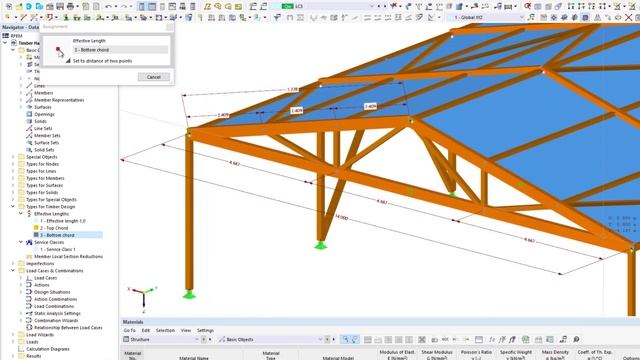This screenshot has height=360, width=640.
Task: Click the Openings icon in the navigator
Action: point(29,114)
